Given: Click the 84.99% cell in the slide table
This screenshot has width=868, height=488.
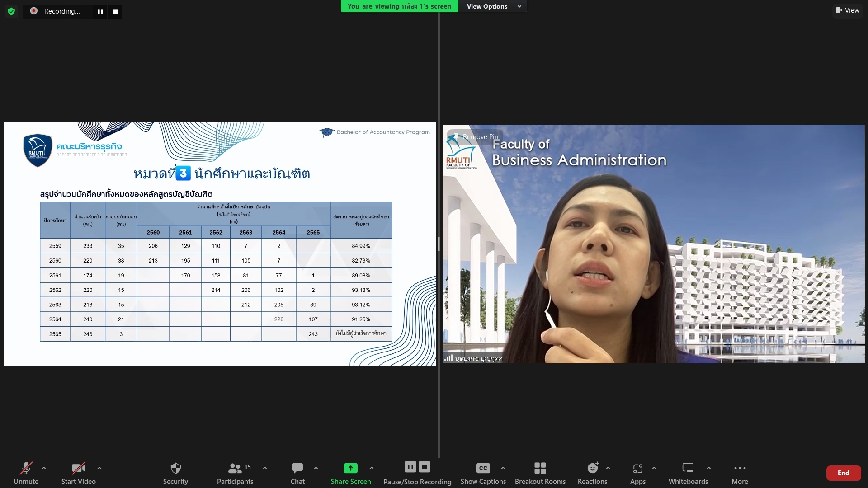Looking at the screenshot, I should click(361, 246).
